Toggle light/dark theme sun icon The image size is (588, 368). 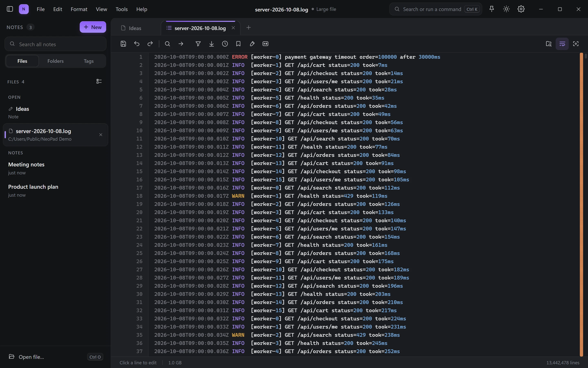[506, 9]
